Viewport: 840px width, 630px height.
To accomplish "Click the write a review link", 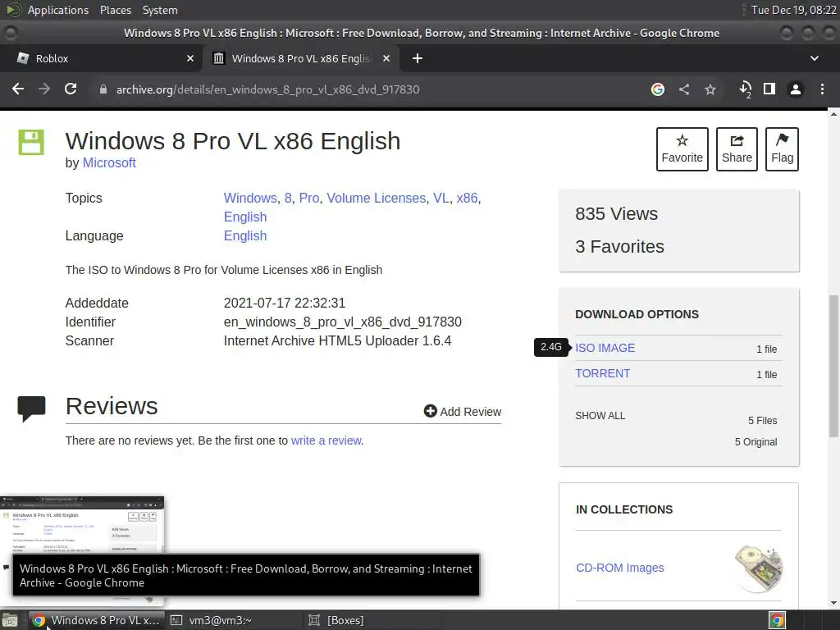I will (x=326, y=441).
